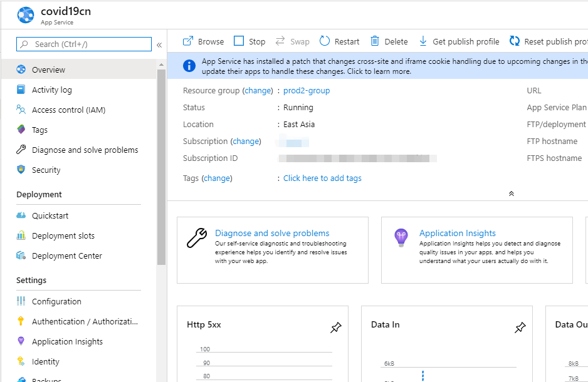The image size is (588, 382).
Task: Click here to add tags link
Action: click(322, 178)
